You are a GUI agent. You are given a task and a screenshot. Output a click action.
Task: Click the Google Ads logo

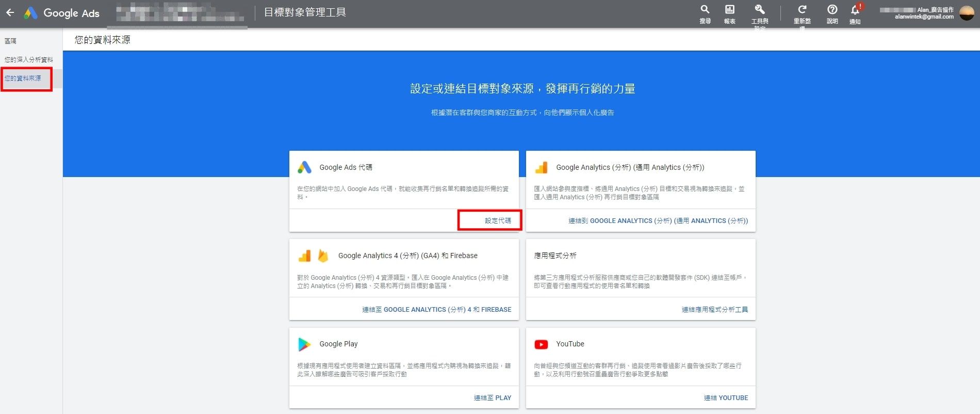click(62, 13)
